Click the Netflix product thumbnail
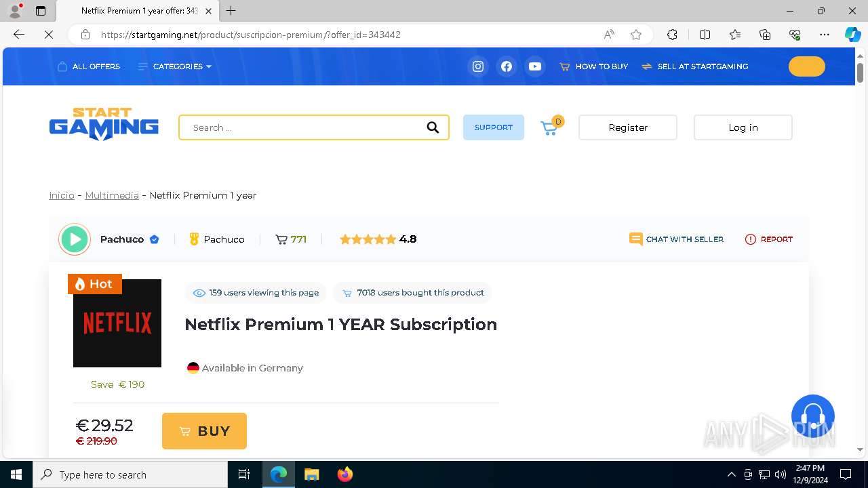The height and width of the screenshot is (488, 868). [117, 323]
